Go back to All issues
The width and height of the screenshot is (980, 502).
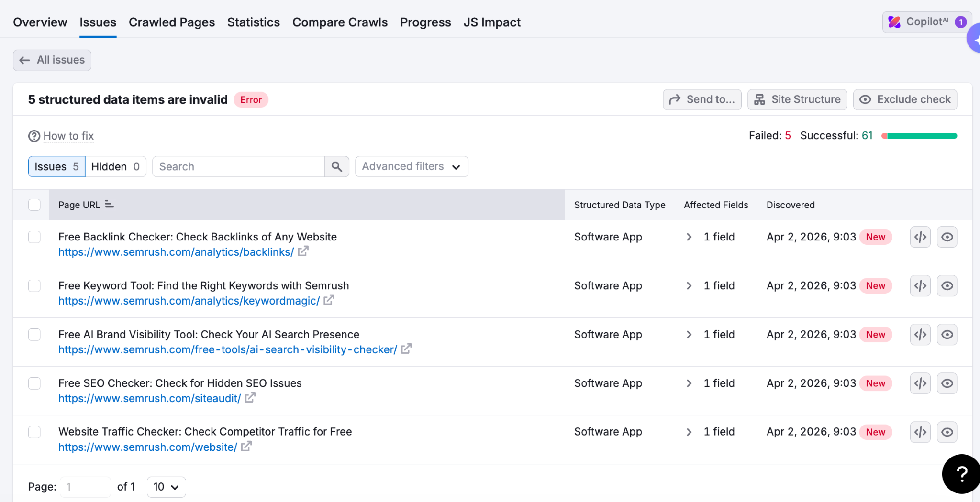click(x=52, y=60)
